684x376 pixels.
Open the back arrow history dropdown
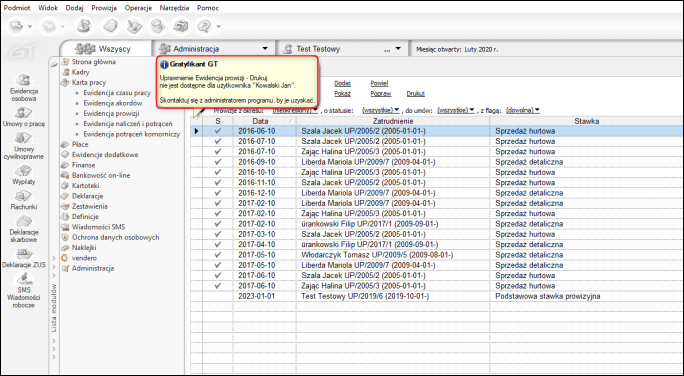tap(30, 27)
